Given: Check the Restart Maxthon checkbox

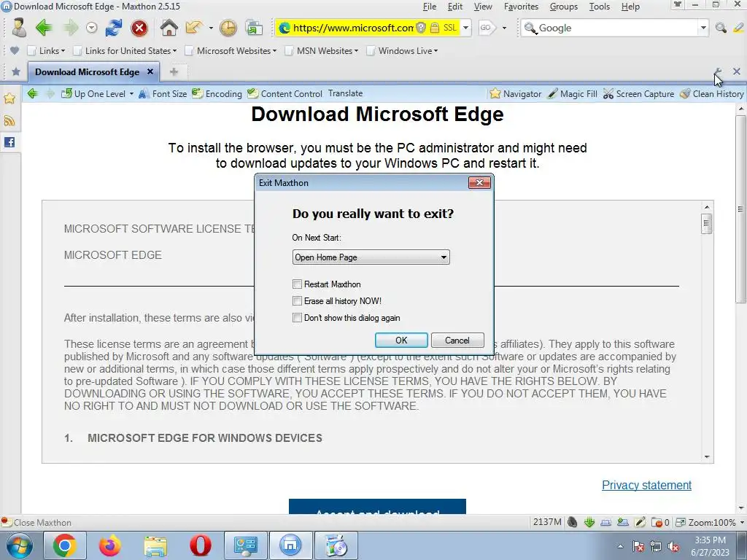Looking at the screenshot, I should click(298, 284).
